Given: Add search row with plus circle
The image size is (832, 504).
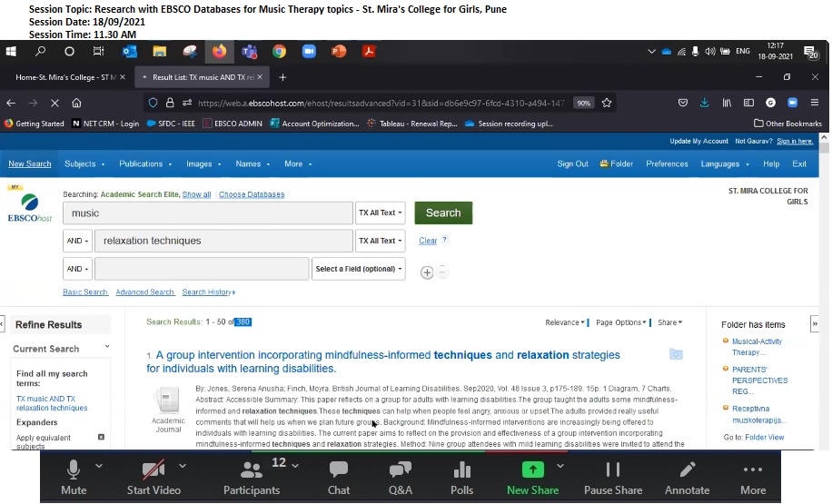Looking at the screenshot, I should 427,272.
